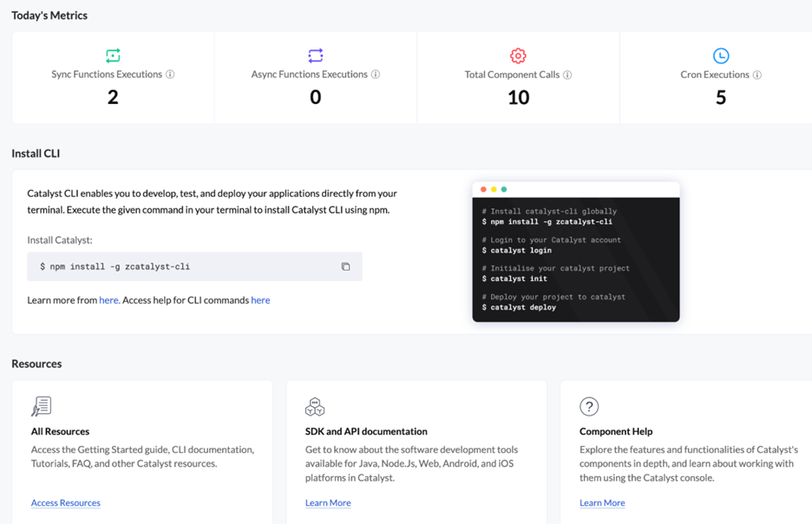Show info icon next to Total Component Calls
This screenshot has height=524, width=812.
[x=567, y=75]
